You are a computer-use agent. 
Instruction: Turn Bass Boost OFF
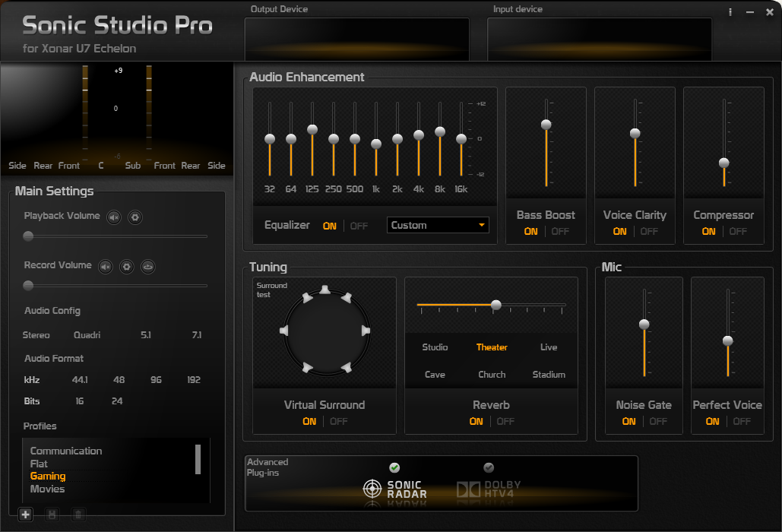[x=560, y=231]
